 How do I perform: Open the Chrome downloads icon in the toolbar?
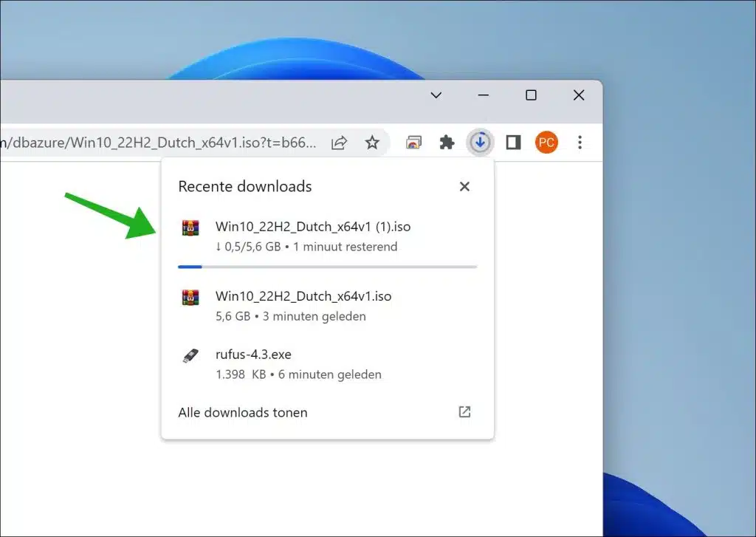481,142
